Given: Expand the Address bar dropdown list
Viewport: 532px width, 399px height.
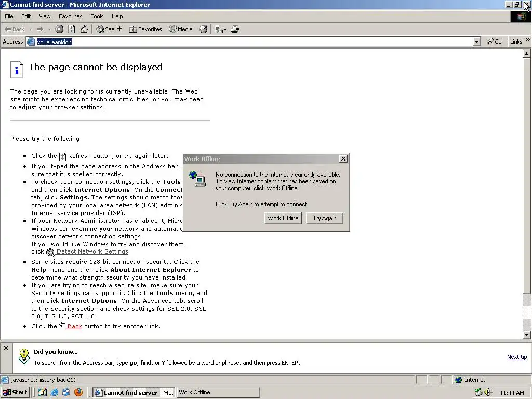Looking at the screenshot, I should 477,42.
